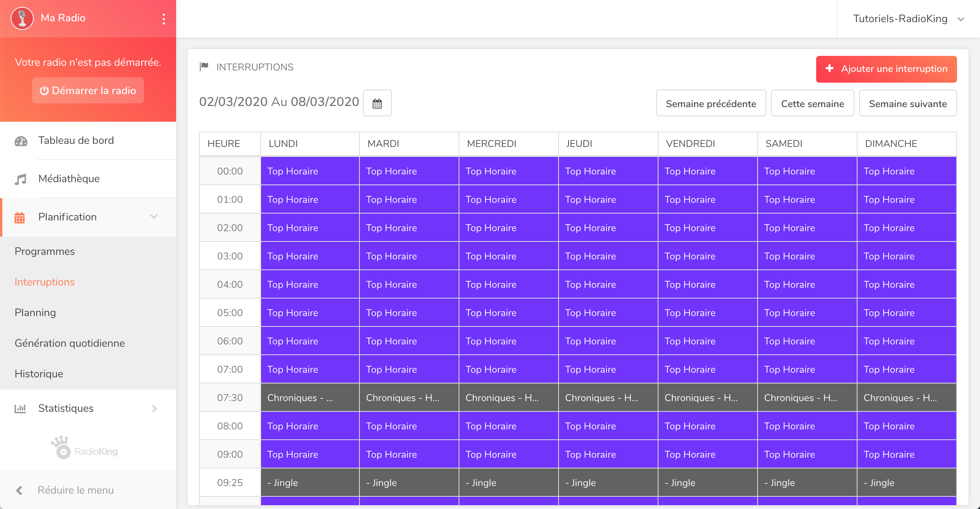980x509 pixels.
Task: Click the RadioKing logo
Action: coord(85,448)
